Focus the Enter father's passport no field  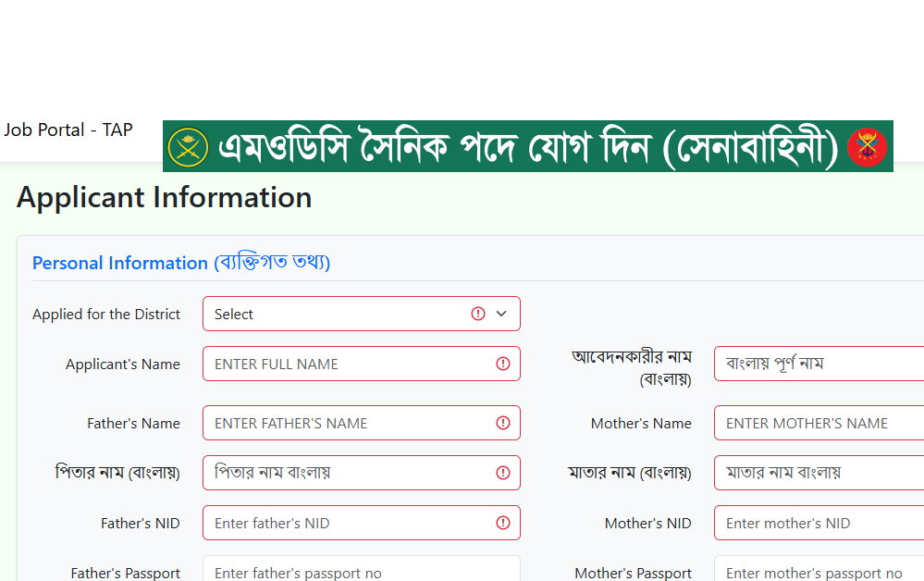point(362,569)
